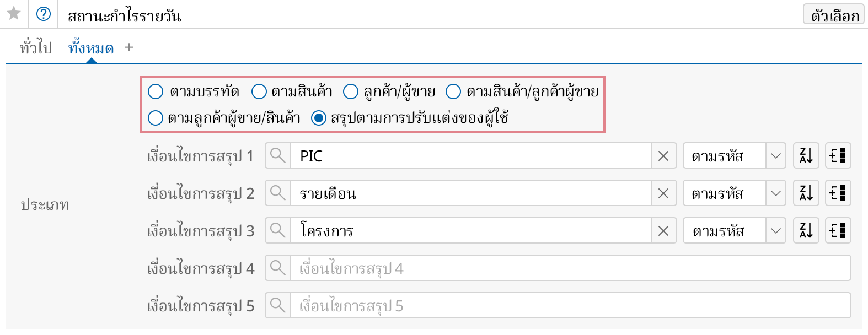The image size is (868, 335).
Task: Expand ตามรหัส dropdown for summary condition 2
Action: tap(775, 193)
